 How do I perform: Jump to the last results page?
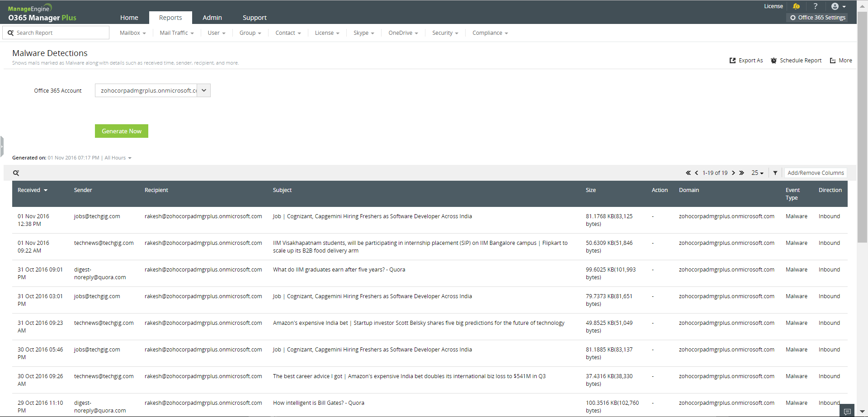tap(741, 173)
